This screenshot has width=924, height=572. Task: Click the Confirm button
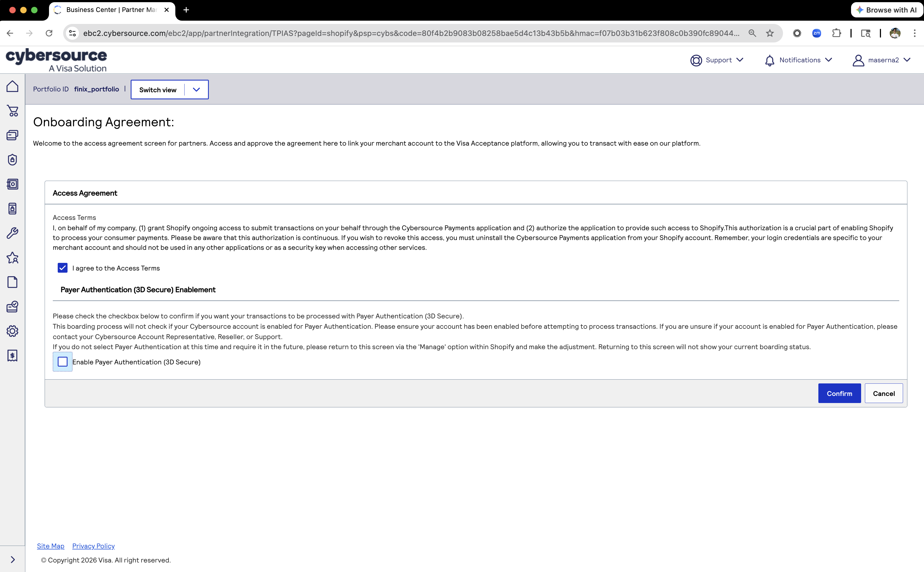pyautogui.click(x=839, y=393)
